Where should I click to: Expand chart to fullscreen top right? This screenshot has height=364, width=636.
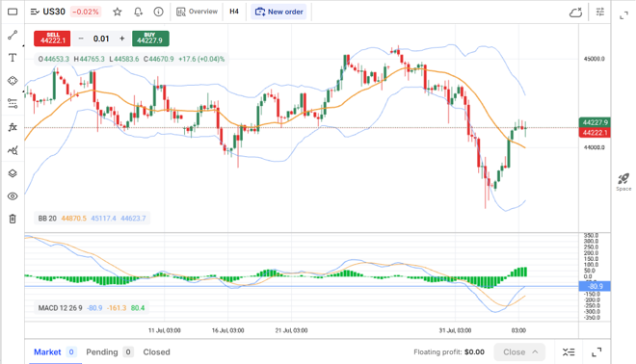pos(623,15)
